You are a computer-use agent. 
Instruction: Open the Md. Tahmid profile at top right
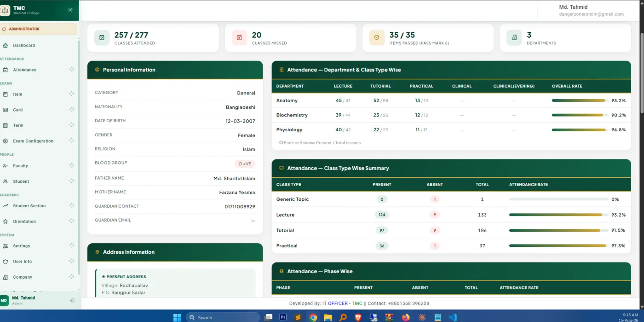pyautogui.click(x=591, y=10)
